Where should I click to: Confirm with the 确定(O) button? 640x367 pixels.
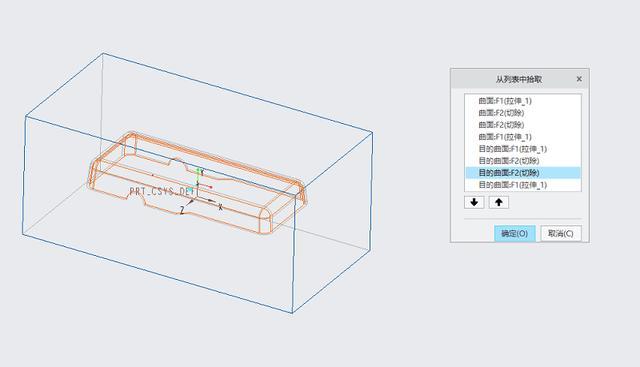[x=515, y=234]
